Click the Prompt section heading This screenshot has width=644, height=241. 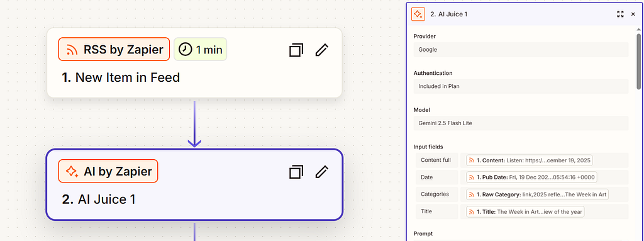pyautogui.click(x=423, y=233)
